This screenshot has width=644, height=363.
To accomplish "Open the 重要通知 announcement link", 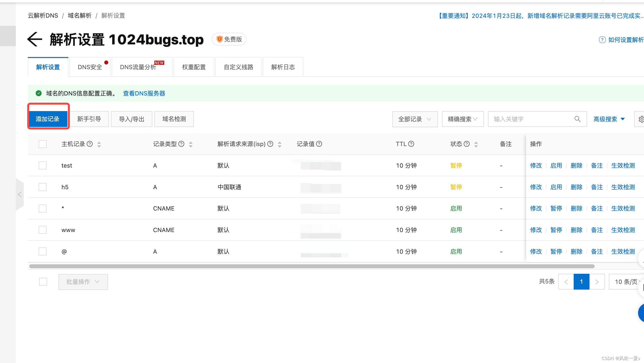I will (539, 16).
